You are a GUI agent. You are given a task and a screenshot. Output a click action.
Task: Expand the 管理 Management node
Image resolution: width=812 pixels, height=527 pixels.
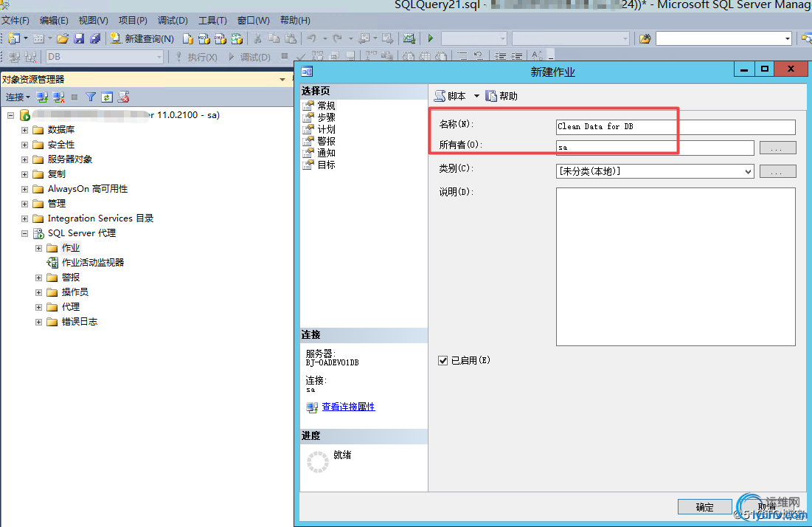click(x=24, y=204)
